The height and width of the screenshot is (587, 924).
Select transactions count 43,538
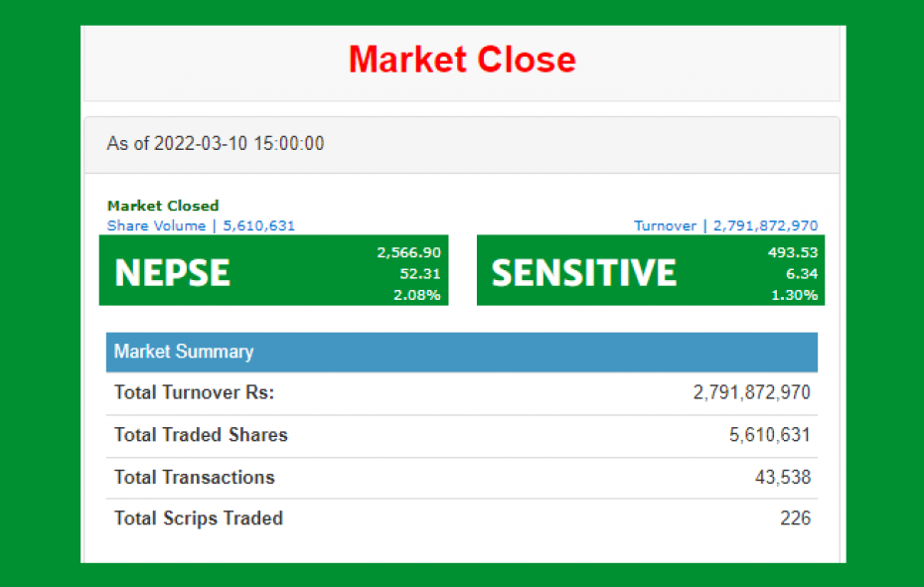click(x=783, y=477)
